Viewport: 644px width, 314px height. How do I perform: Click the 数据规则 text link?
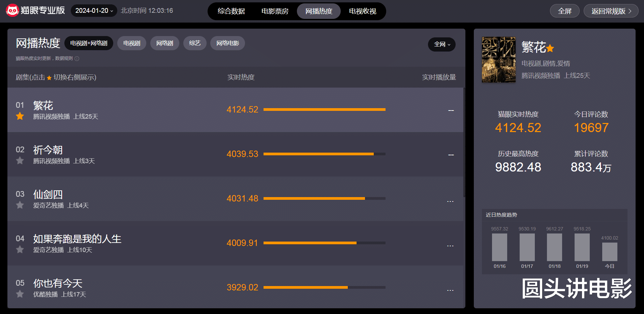(x=64, y=59)
